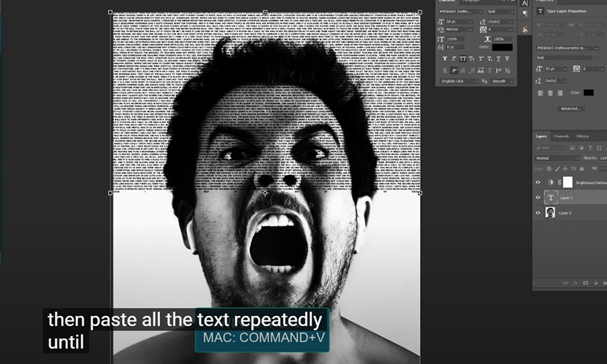Hide the Layer 0 image layer

coord(538,213)
